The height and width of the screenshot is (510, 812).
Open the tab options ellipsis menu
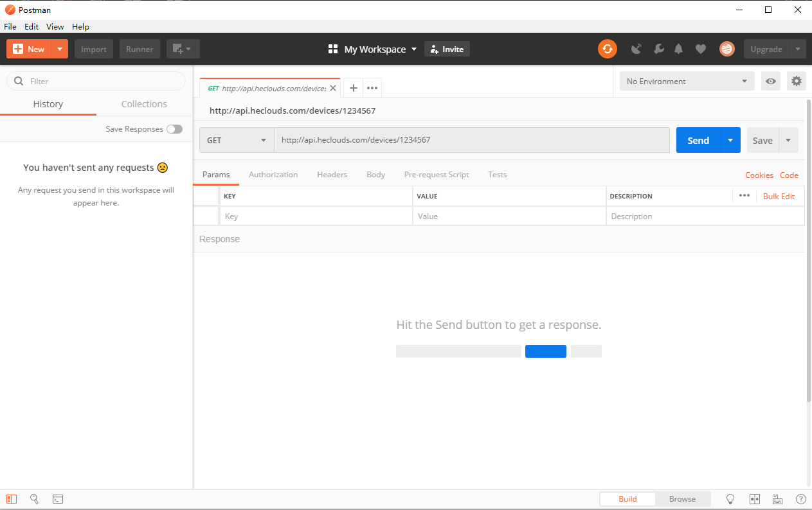click(x=372, y=88)
